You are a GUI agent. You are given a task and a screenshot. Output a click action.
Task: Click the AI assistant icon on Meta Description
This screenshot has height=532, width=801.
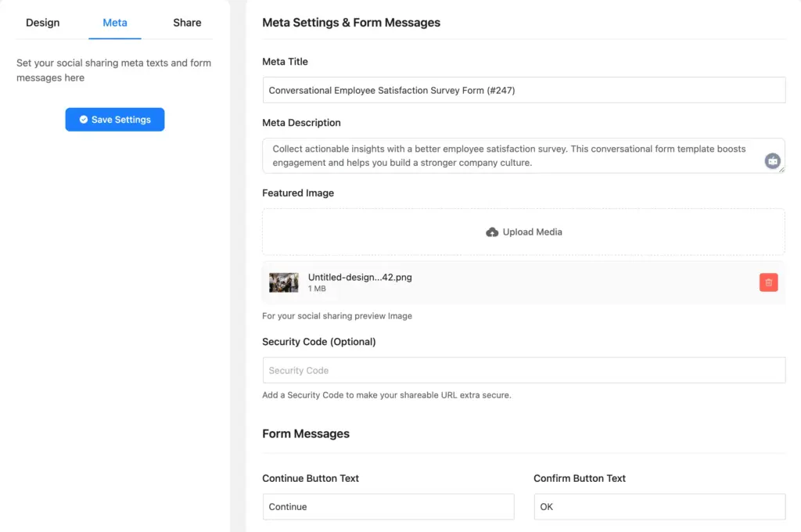click(772, 160)
